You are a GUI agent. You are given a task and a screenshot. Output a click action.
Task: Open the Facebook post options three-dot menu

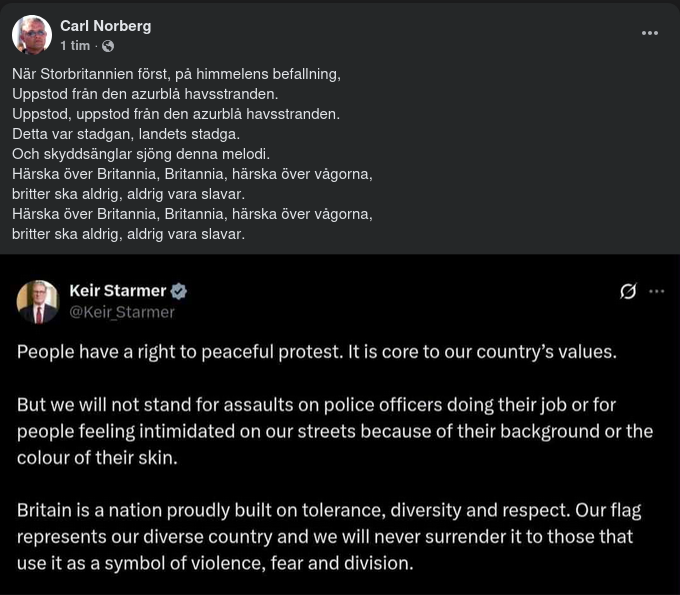click(x=650, y=33)
